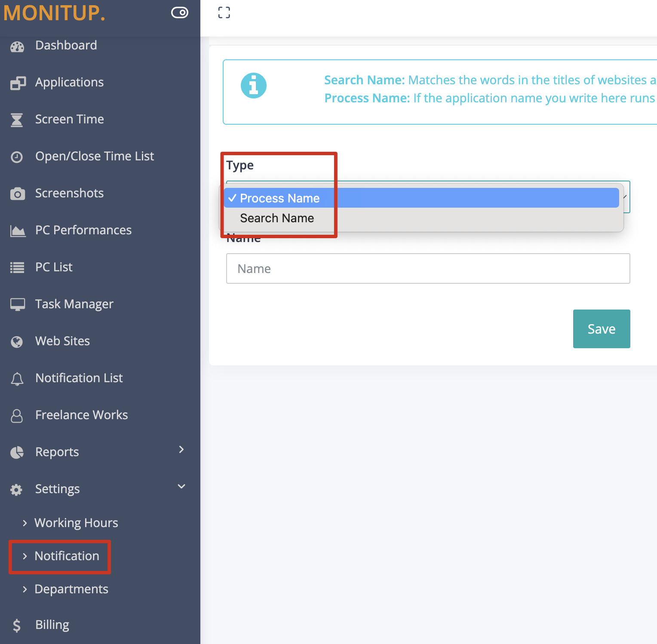
Task: Click the Screenshots camera icon
Action: 17,194
